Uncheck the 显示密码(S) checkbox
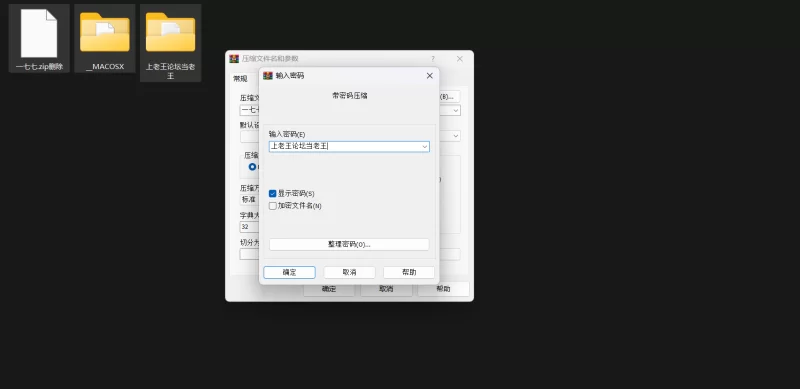The height and width of the screenshot is (389, 800). [272, 194]
